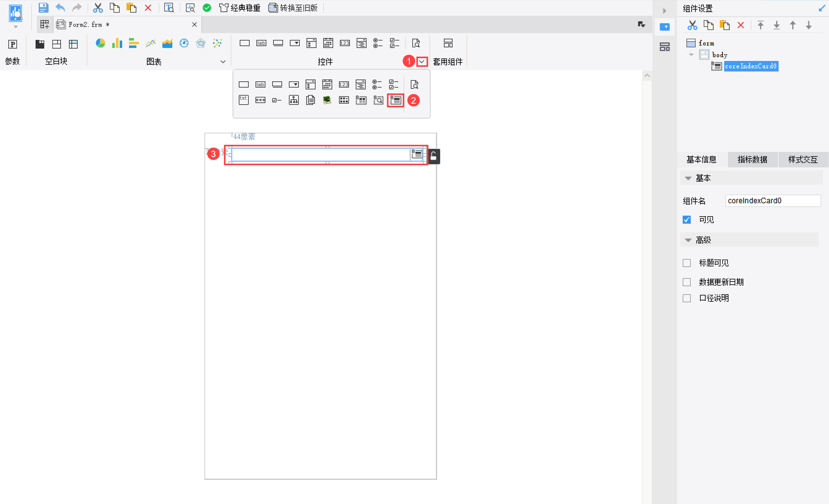The height and width of the screenshot is (504, 829).
Task: Click the move-to-top arrow in component settings
Action: [760, 25]
